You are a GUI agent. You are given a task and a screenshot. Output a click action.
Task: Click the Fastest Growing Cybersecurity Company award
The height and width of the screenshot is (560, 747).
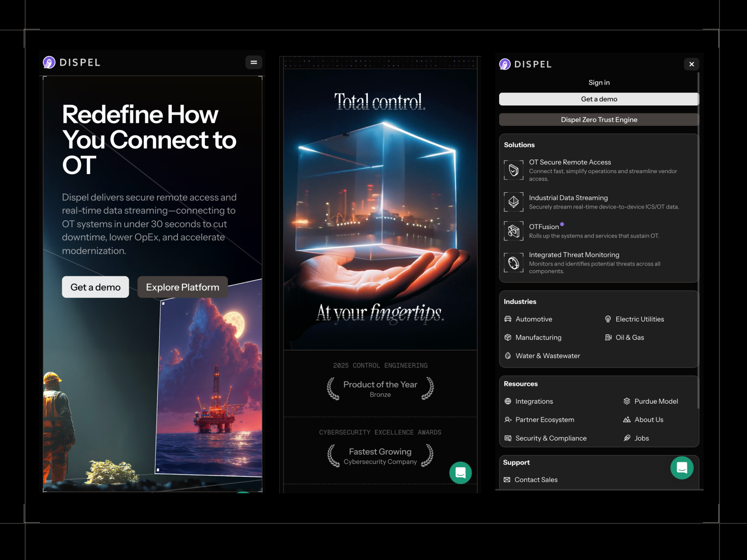click(x=380, y=456)
